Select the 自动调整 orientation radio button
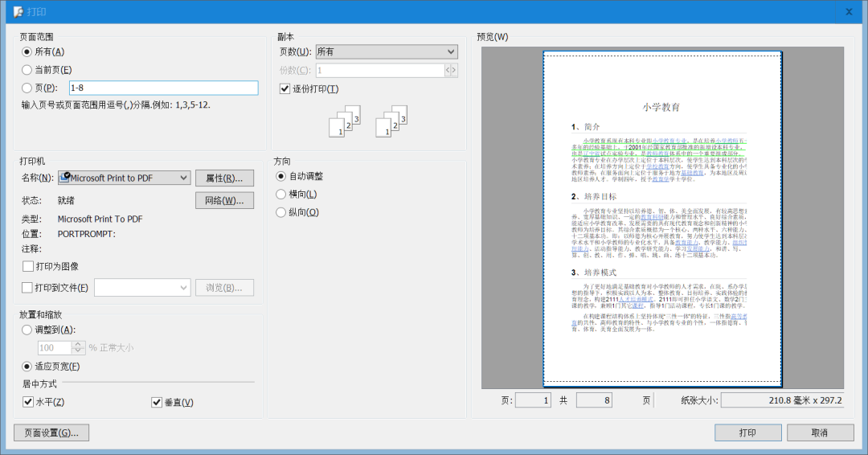The height and width of the screenshot is (455, 868). click(x=280, y=176)
